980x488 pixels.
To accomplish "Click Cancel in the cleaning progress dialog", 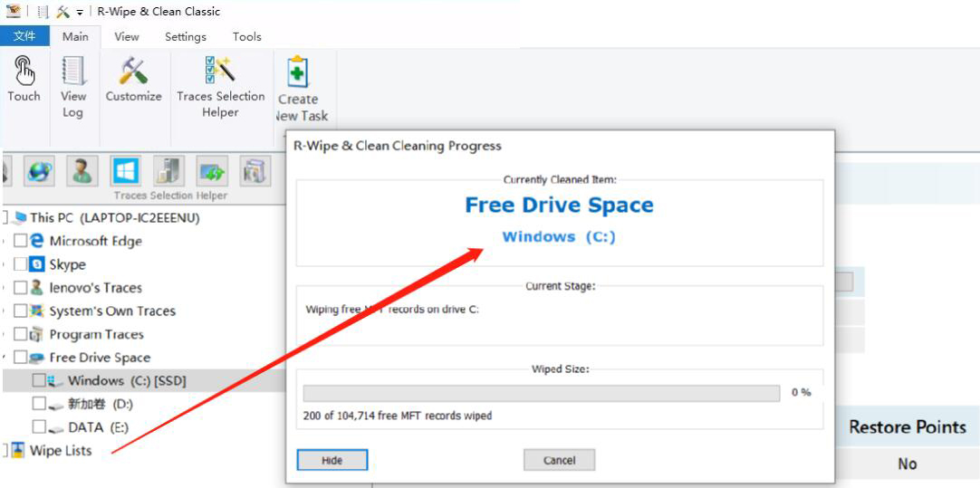I will pyautogui.click(x=559, y=461).
